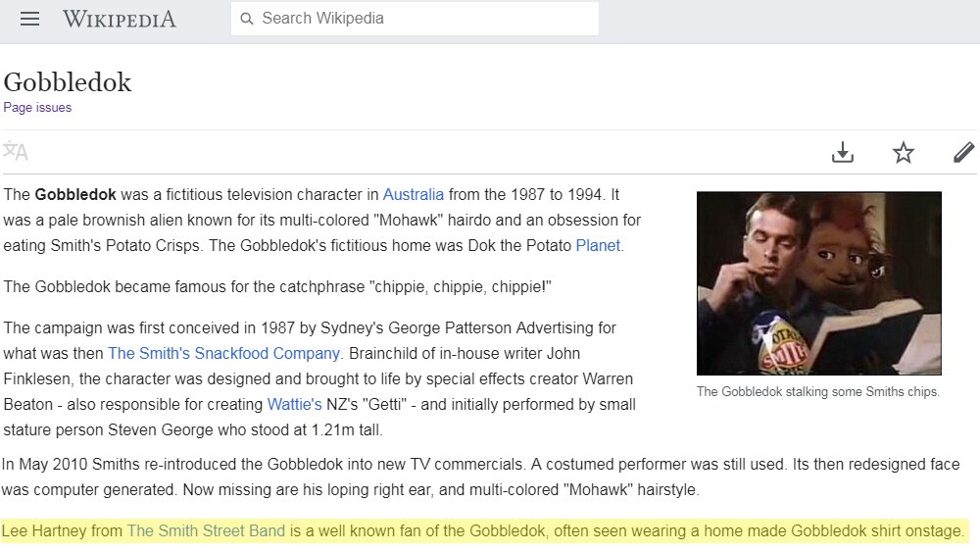Screen dimensions: 980x552
Task: Click the bold Gobbledok term in intro
Action: (x=75, y=194)
